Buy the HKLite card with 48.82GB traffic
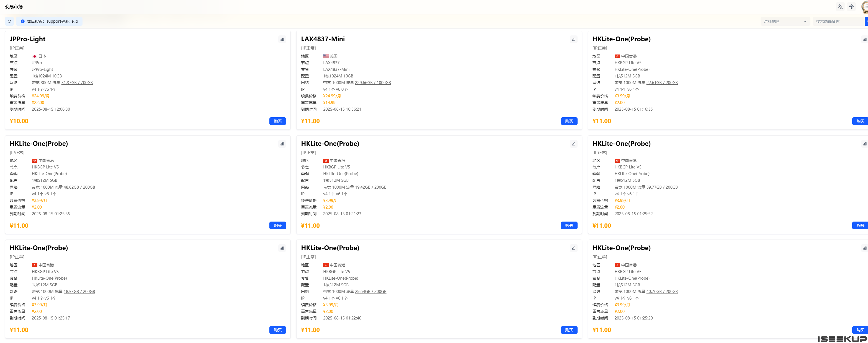Viewport: 868px width, 343px height. [277, 225]
